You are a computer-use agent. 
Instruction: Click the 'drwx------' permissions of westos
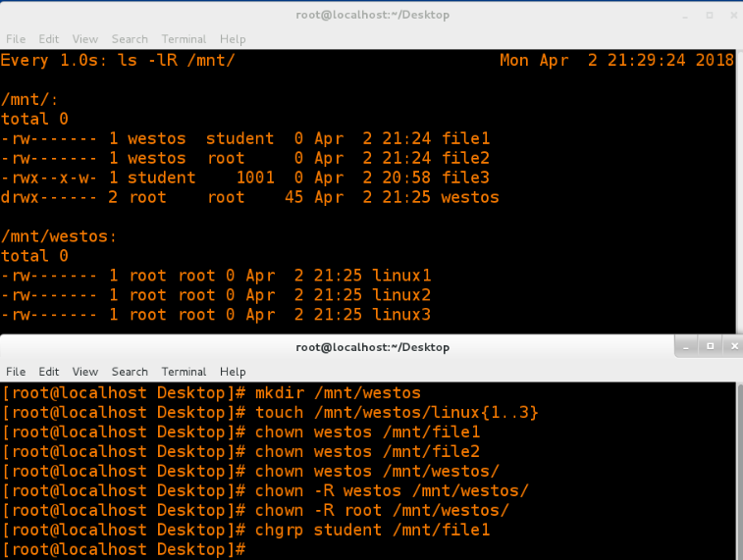tap(49, 197)
